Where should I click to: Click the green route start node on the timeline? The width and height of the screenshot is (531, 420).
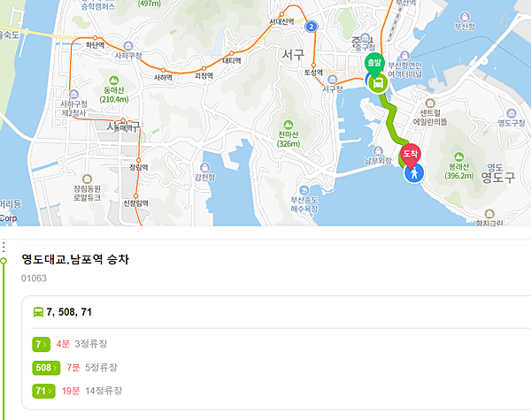point(4,261)
